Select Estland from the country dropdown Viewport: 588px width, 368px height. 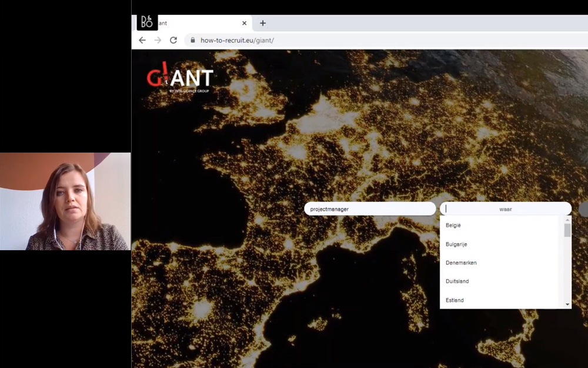454,300
